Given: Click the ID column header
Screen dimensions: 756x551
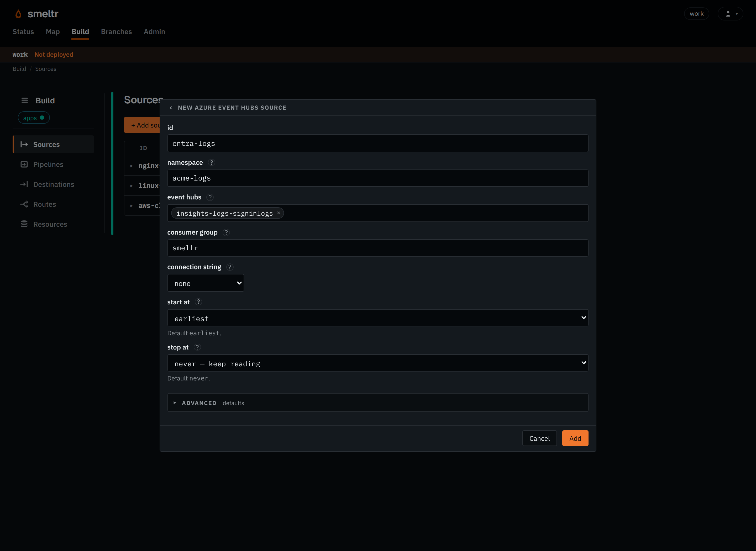Looking at the screenshot, I should click(x=144, y=148).
